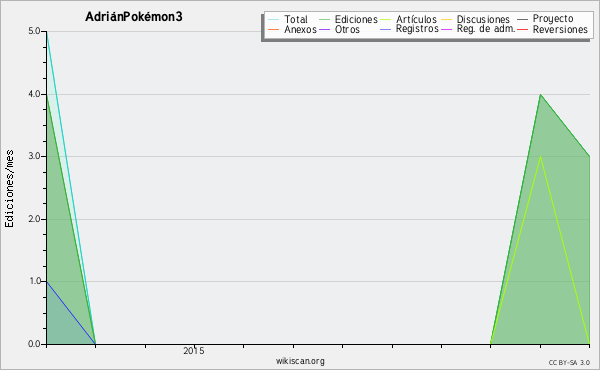This screenshot has width=600, height=370.
Task: Click the Reversiones legend label
Action: [560, 29]
